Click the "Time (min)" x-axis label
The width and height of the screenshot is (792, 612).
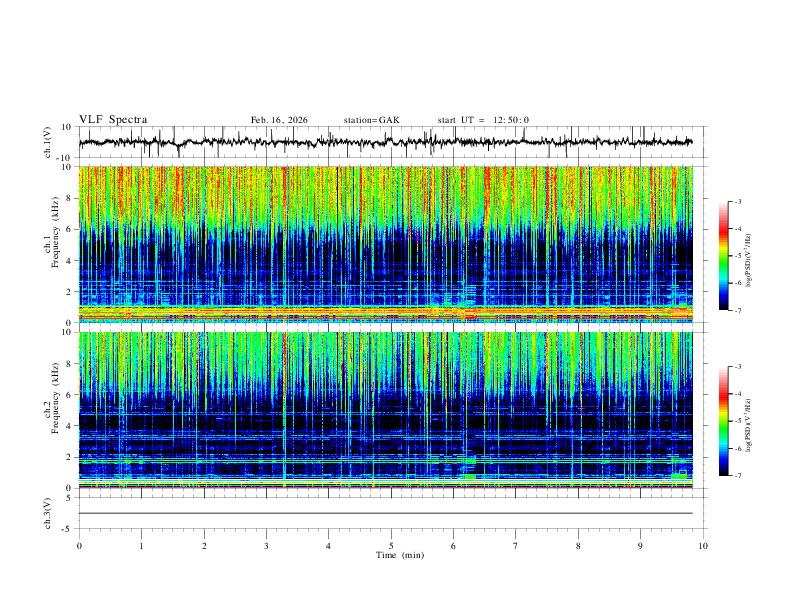click(x=400, y=555)
